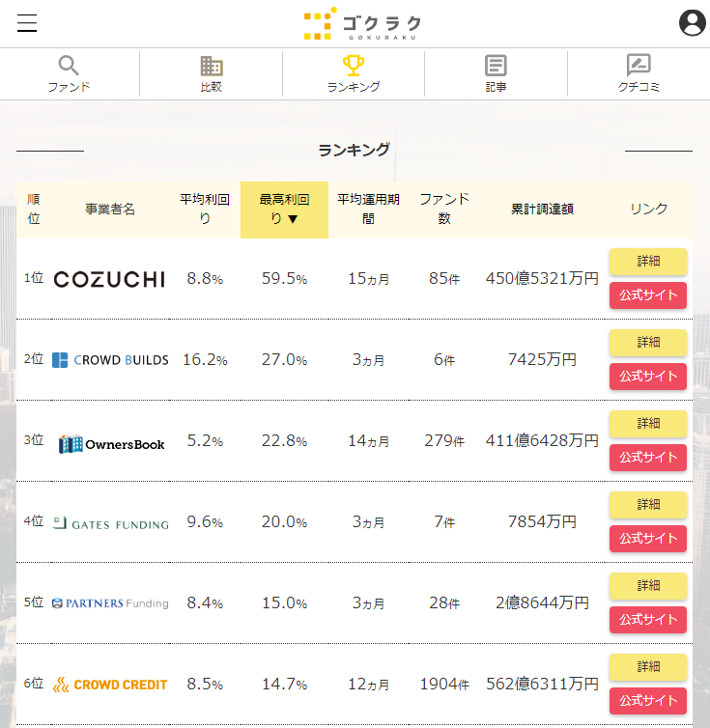
Task: Visit 公式サイト for CROWD BUILDS
Action: click(648, 377)
